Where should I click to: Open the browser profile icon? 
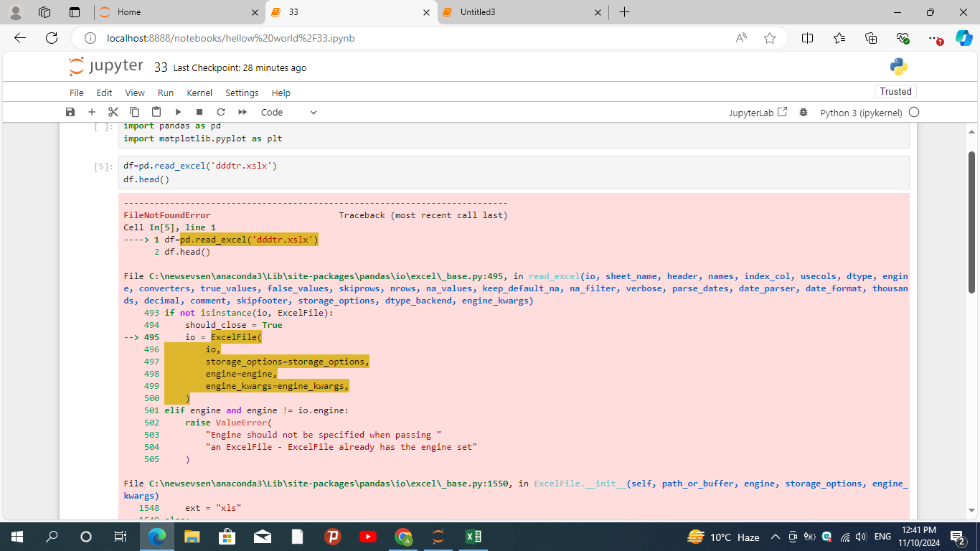pos(16,12)
